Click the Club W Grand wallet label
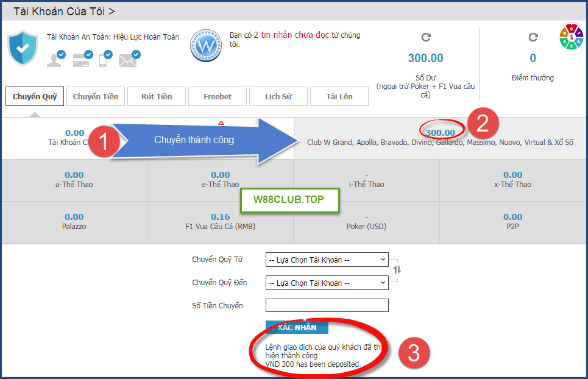588x379 pixels. [x=441, y=143]
